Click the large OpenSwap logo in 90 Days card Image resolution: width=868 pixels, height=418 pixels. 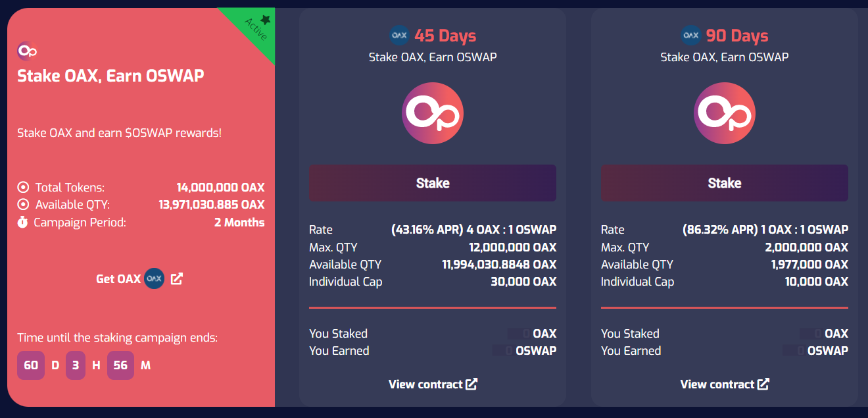click(725, 113)
